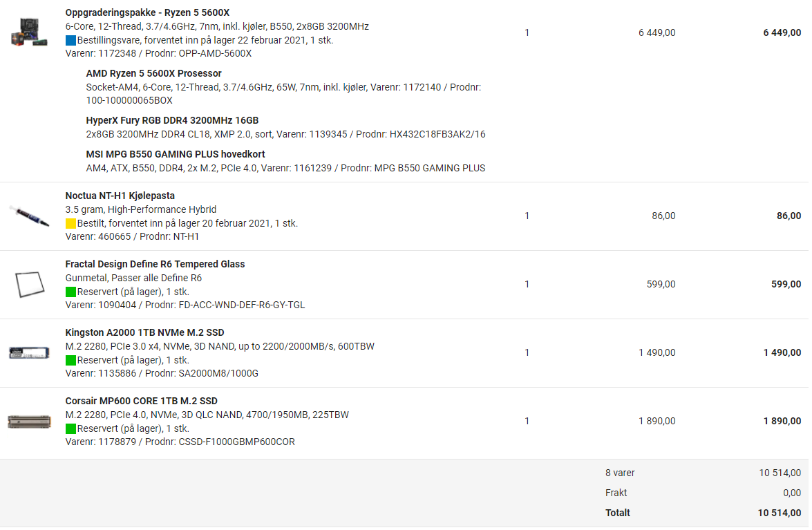The image size is (812, 530).
Task: Click the blue stock status square
Action: tap(70, 40)
